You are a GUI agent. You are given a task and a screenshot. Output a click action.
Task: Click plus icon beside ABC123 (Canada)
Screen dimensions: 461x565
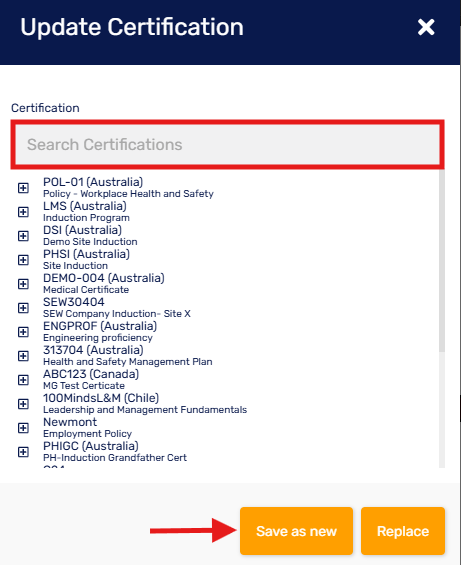[23, 380]
